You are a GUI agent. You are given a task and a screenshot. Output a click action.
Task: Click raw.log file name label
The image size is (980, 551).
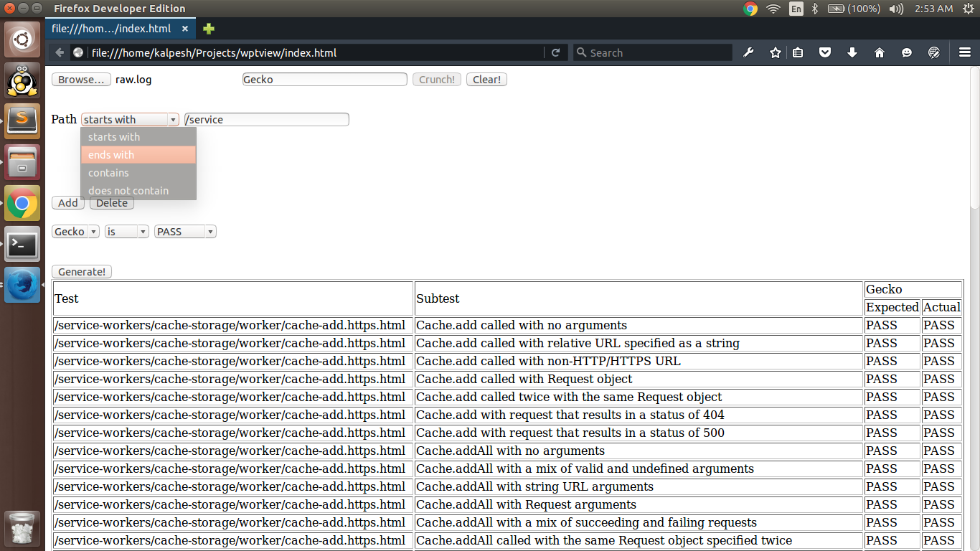133,80
